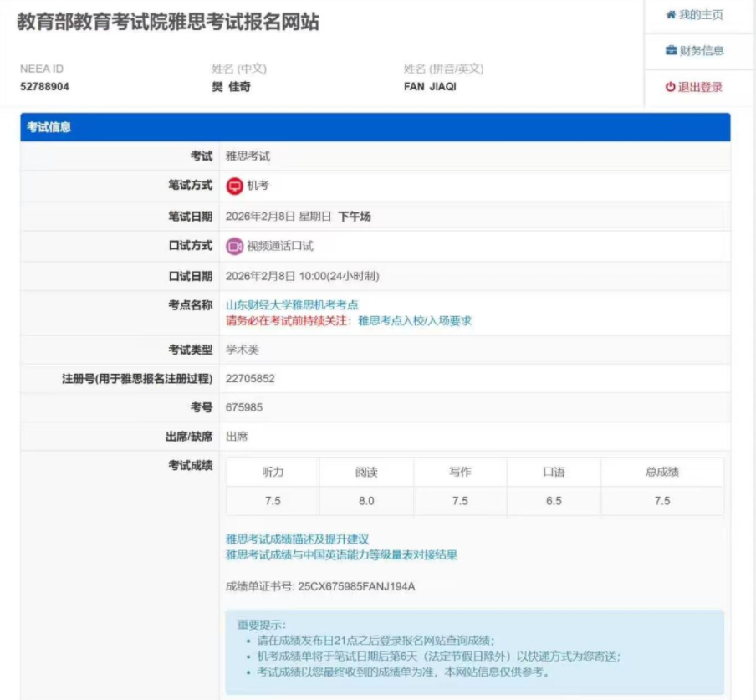Select candidate number 675985
This screenshot has width=756, height=700.
[x=244, y=408]
